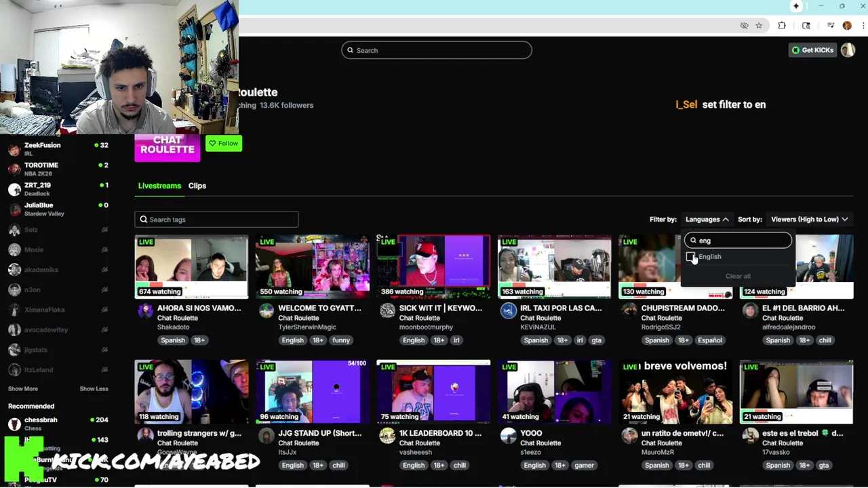This screenshot has height=488, width=868.
Task: Open the Shakadoto channel name link
Action: pos(173,327)
